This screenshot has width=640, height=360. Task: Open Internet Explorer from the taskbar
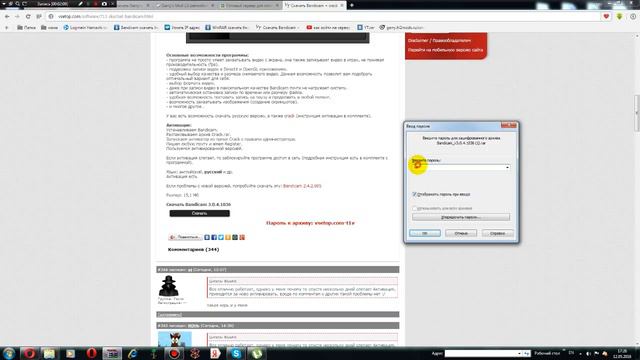point(132,353)
